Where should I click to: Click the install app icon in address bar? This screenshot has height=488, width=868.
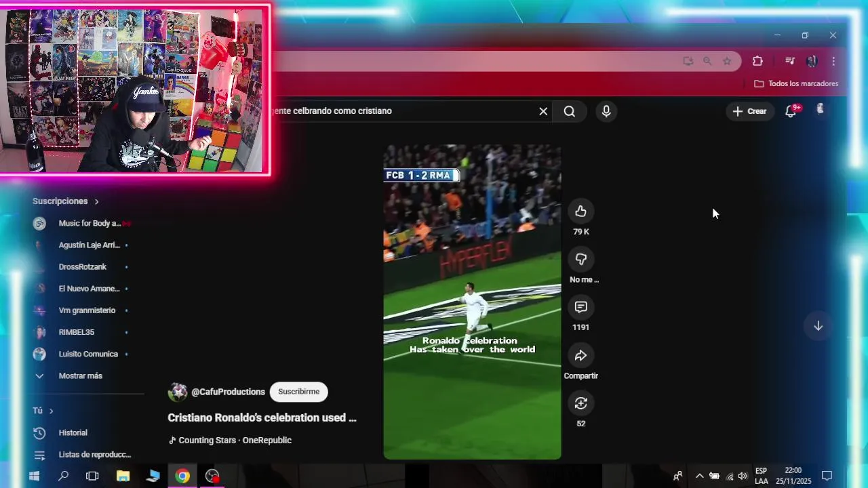pyautogui.click(x=688, y=61)
